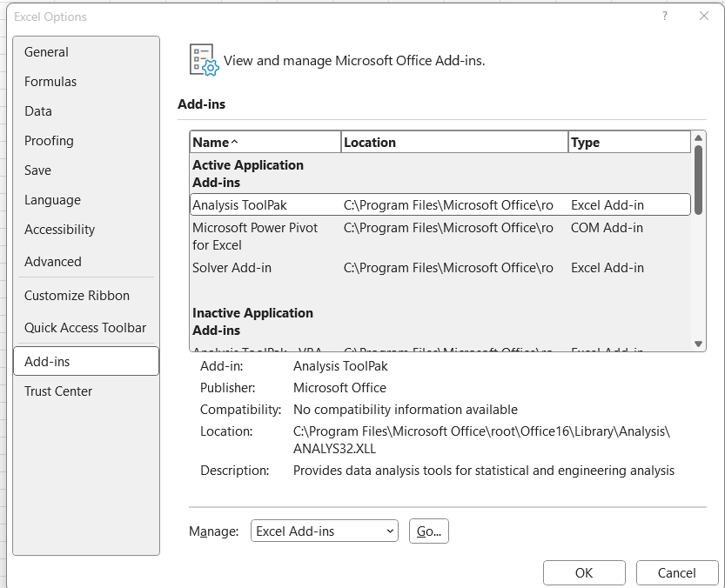Select Microsoft Power Pivot for Excel row
Screen dimensions: 725x588
point(440,237)
